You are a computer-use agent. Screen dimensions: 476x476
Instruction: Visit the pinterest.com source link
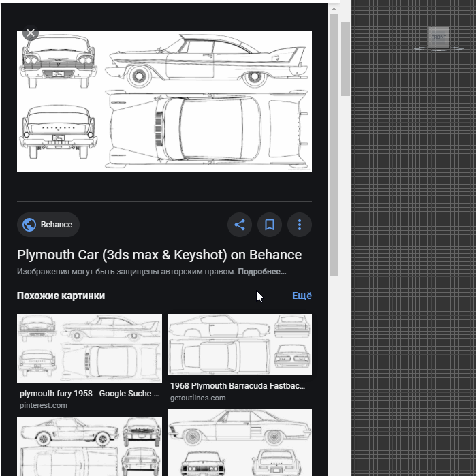click(44, 405)
